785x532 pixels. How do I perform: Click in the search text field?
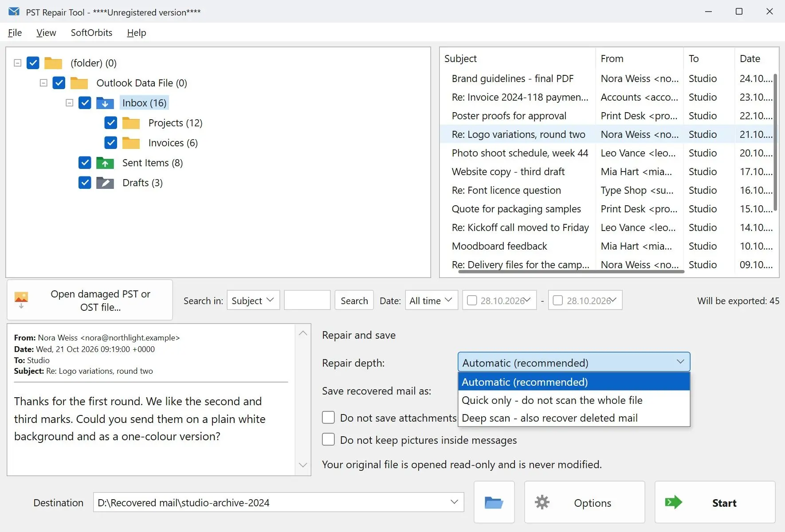click(307, 300)
